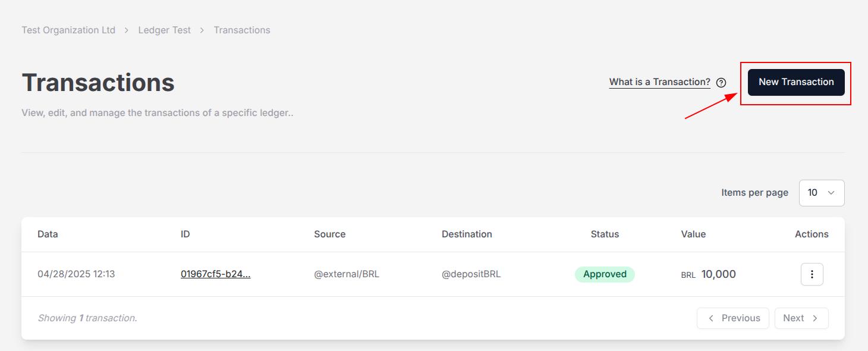
Task: Click the New Transaction button
Action: click(796, 82)
